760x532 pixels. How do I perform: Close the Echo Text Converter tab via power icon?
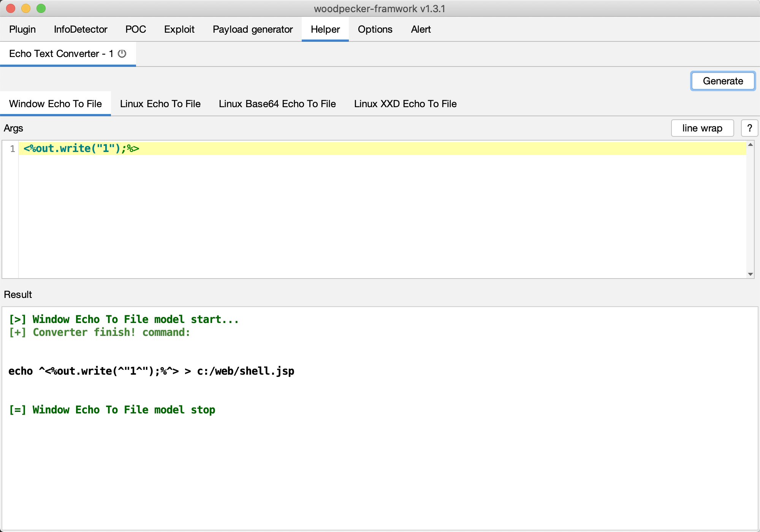(122, 54)
